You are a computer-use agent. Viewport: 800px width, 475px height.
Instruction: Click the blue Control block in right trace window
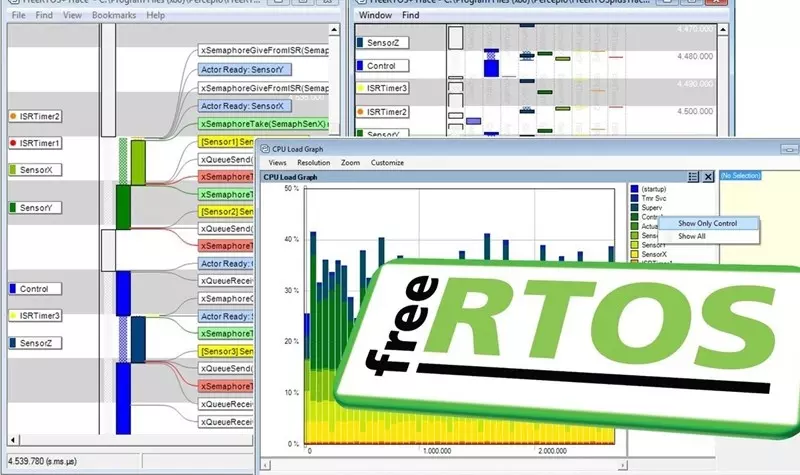(491, 68)
